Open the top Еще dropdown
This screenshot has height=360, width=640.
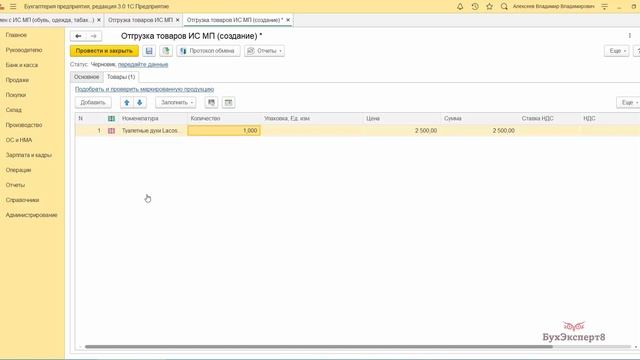tap(616, 51)
